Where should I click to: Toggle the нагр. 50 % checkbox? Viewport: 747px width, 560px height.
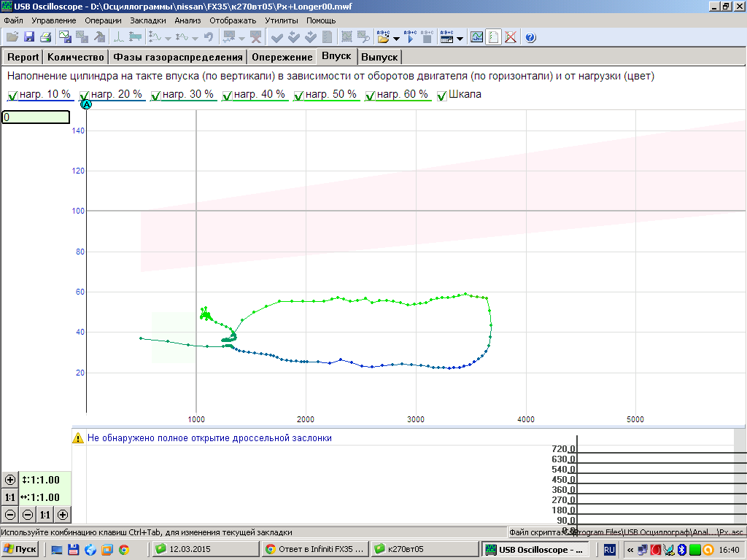coord(298,96)
